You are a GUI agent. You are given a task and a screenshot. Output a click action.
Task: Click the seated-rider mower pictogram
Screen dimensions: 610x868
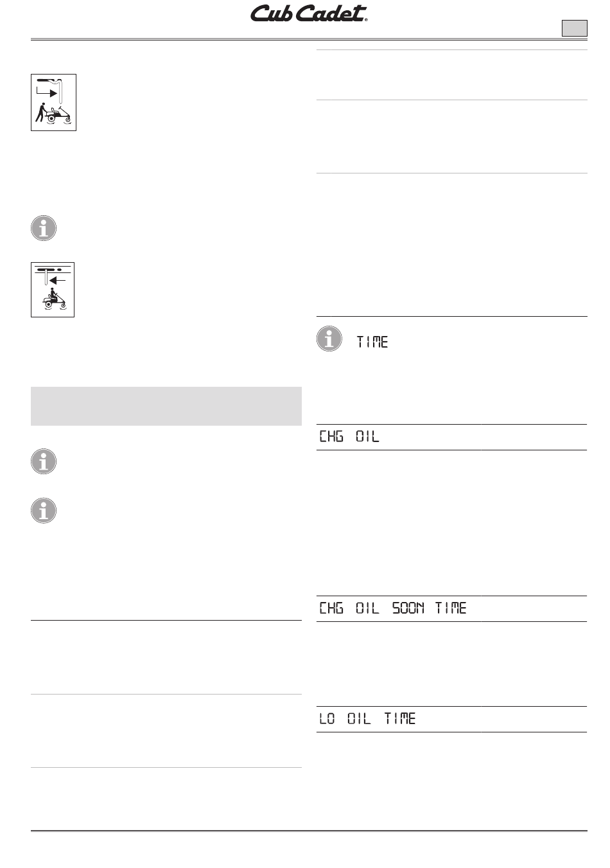pos(53,290)
